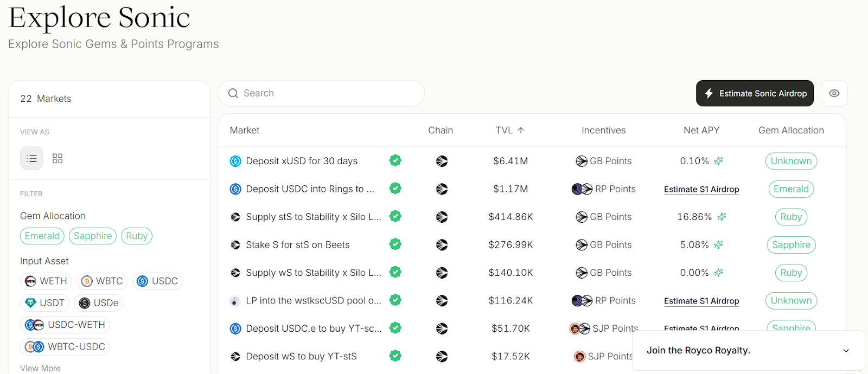The image size is (868, 374).
Task: Click the $1.17M TVL value
Action: [510, 189]
